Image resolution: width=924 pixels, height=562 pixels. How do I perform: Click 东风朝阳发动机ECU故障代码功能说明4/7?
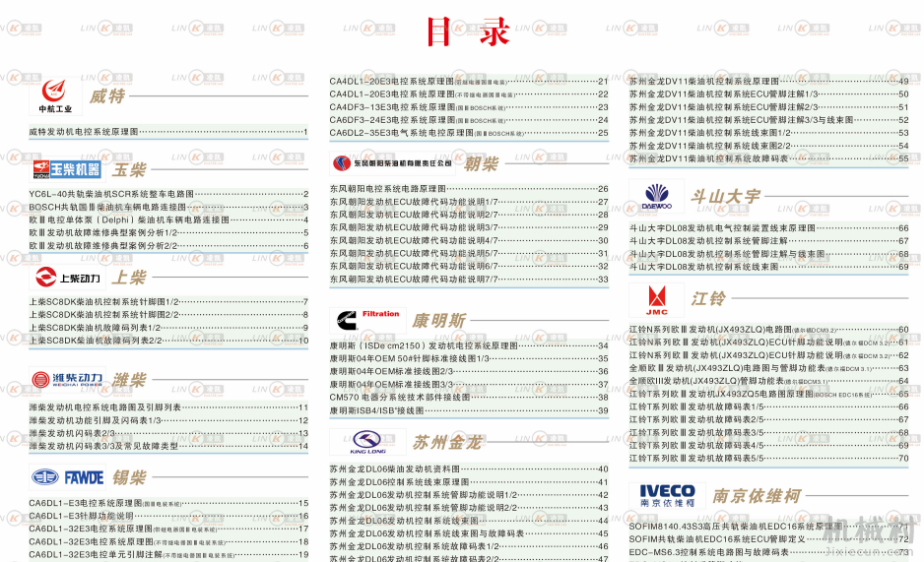pos(469,240)
